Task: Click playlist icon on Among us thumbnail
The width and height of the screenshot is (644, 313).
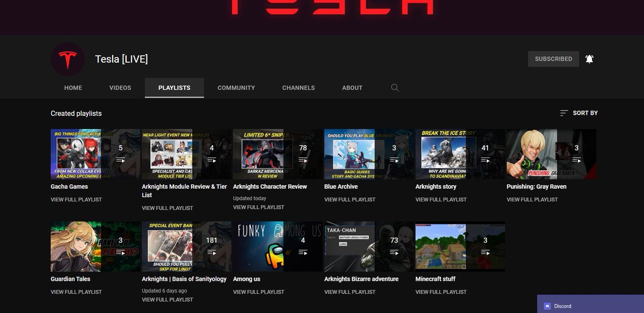Action: click(x=303, y=252)
